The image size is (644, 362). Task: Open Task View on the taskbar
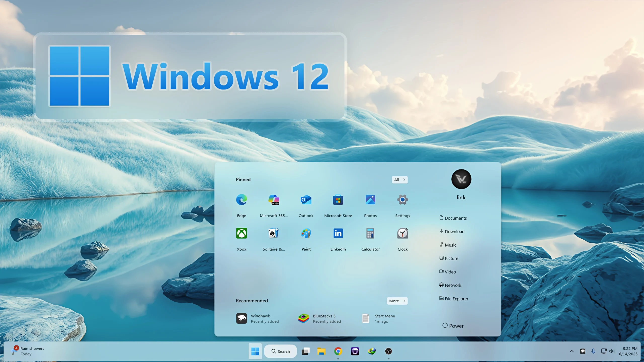coord(305,351)
